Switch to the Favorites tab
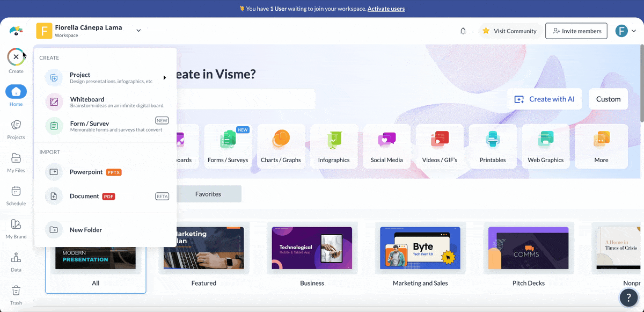The image size is (644, 312). 208,194
